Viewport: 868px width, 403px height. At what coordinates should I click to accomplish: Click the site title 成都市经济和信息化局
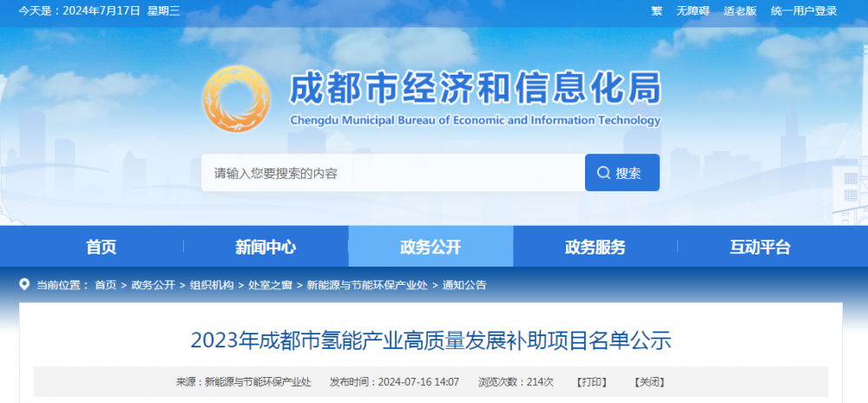(x=475, y=89)
